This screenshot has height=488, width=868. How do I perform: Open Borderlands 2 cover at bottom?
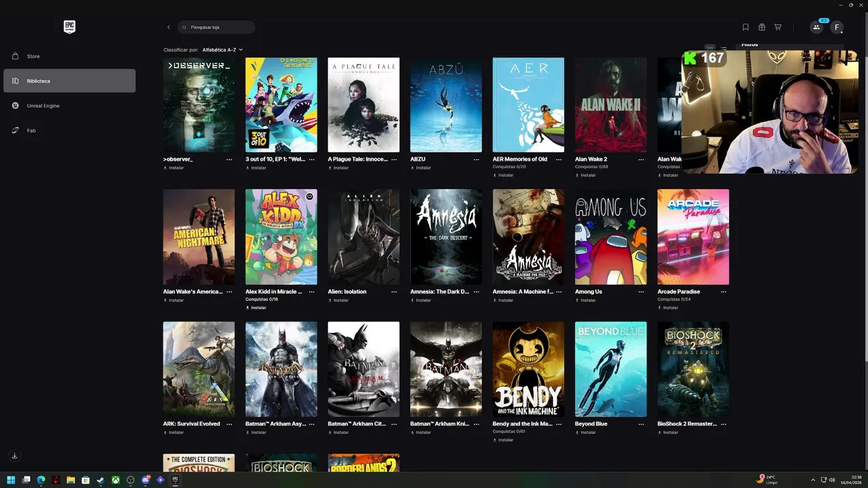coord(363,463)
